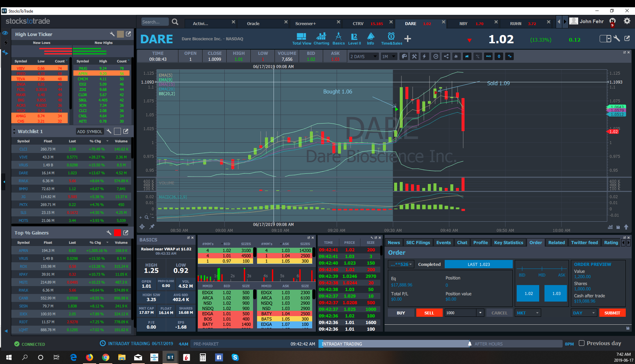The image size is (635, 364).
Task: Open the Time&Sales view icon
Action: pyautogui.click(x=392, y=39)
